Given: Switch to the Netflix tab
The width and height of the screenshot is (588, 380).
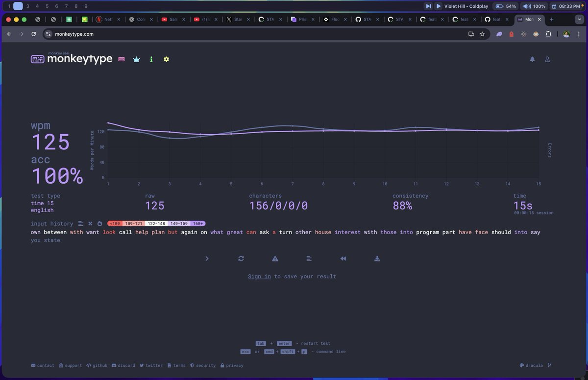Looking at the screenshot, I should 107,20.
